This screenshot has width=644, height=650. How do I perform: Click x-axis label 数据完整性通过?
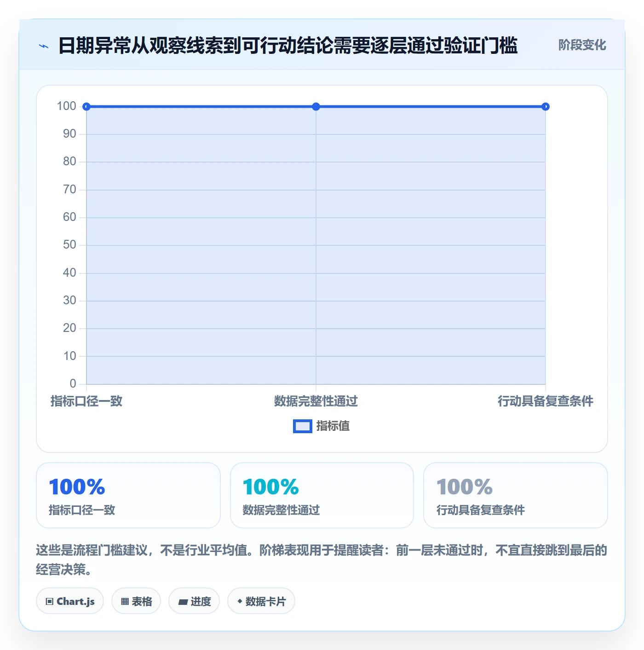pyautogui.click(x=316, y=401)
